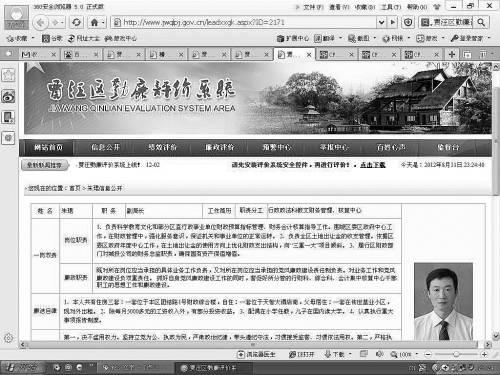This screenshot has height=375, width=500.
Task: Click the zoom in plus button
Action: tap(484, 355)
